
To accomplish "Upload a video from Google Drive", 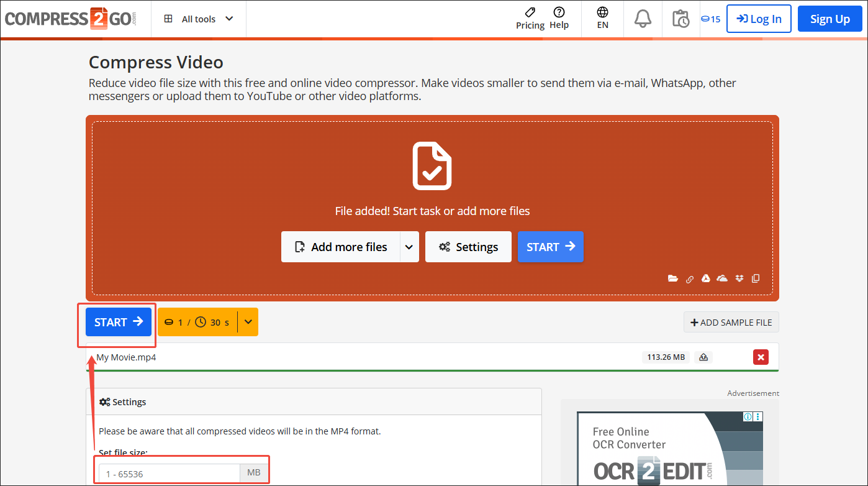I will tap(706, 278).
